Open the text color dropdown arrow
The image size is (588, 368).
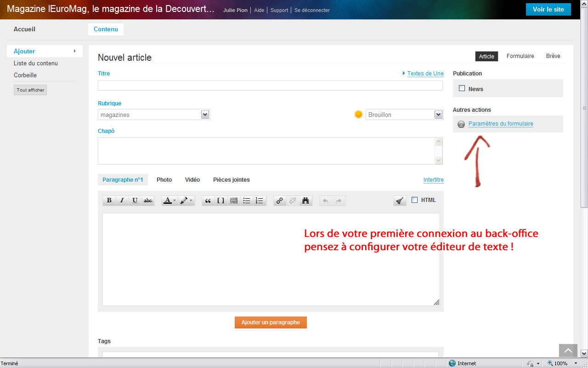pos(175,201)
